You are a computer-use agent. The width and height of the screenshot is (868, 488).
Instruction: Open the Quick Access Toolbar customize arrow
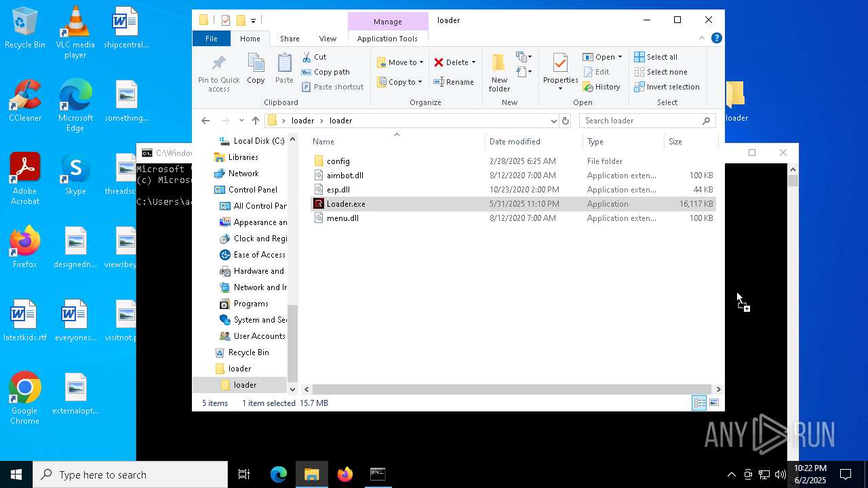coord(253,21)
